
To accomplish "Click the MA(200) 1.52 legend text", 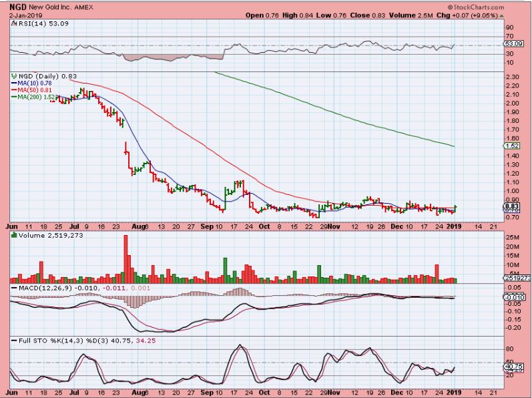I will tap(36, 97).
